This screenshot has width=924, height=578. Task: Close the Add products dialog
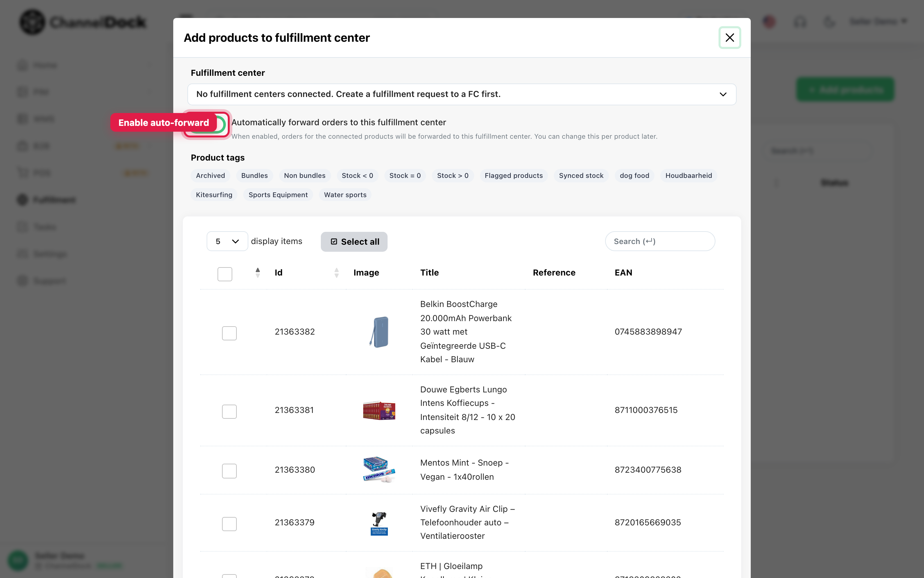[x=729, y=38]
